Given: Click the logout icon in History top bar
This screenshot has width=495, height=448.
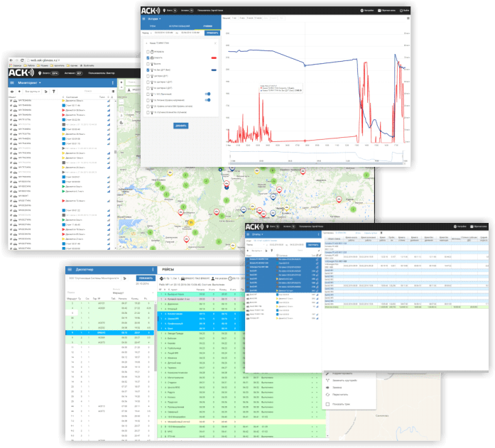Looking at the screenshot, I should [401, 11].
